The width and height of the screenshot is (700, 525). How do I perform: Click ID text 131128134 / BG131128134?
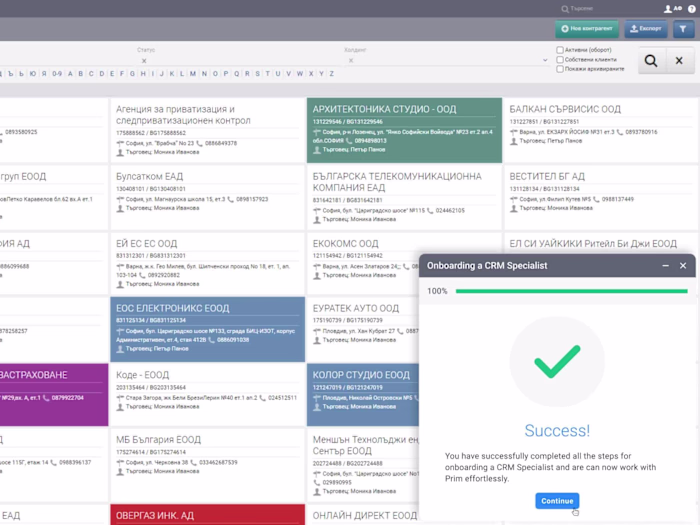coord(544,189)
